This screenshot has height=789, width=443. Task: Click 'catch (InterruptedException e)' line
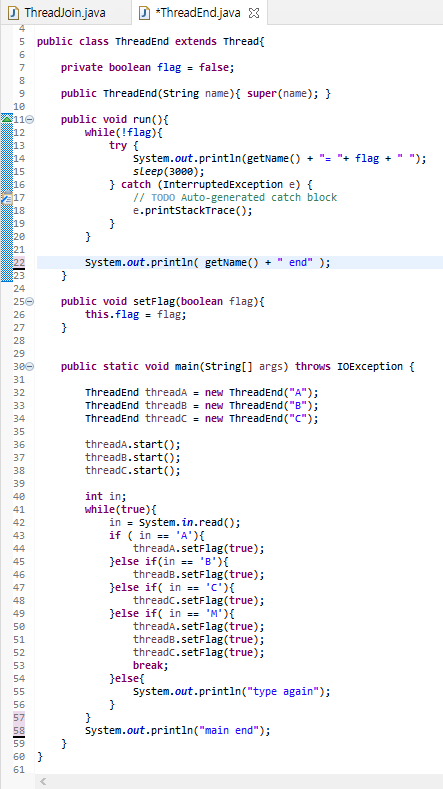point(212,185)
